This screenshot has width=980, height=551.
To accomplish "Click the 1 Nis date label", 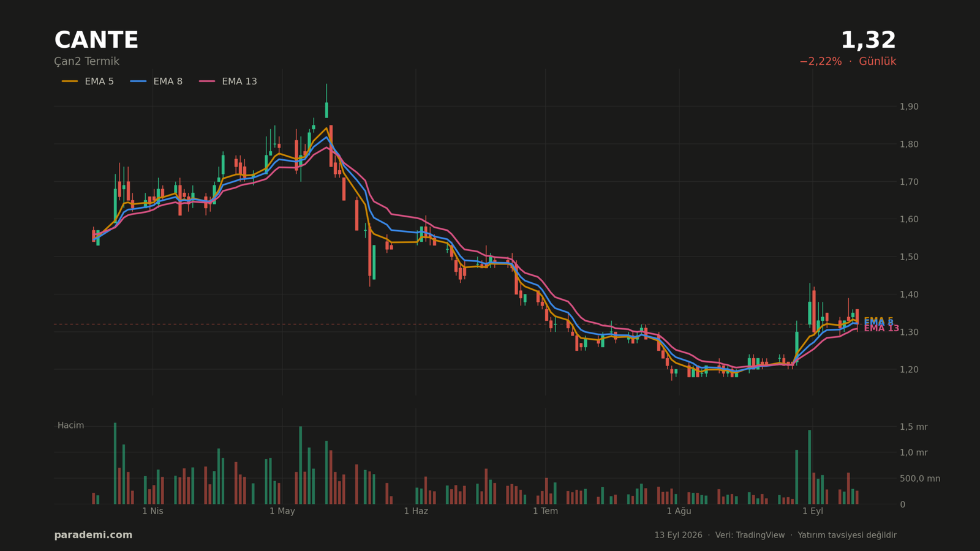I will coord(153,511).
